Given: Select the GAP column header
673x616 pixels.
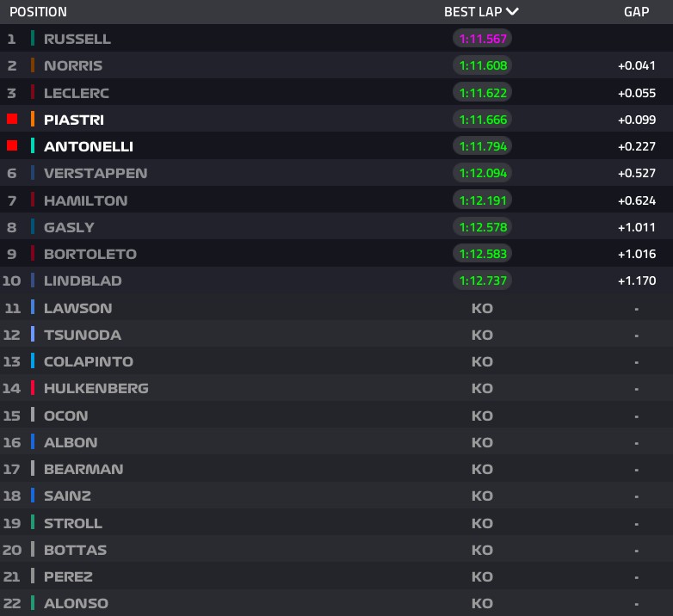Looking at the screenshot, I should tap(637, 11).
